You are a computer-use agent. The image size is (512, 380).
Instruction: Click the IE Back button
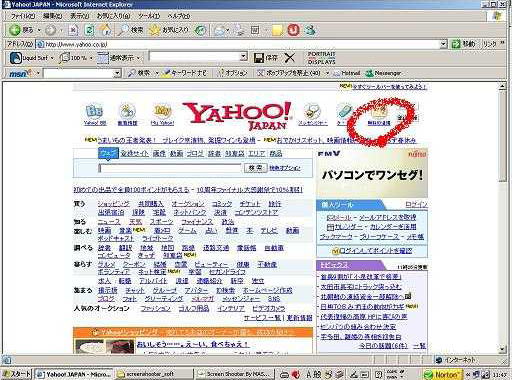click(21, 30)
